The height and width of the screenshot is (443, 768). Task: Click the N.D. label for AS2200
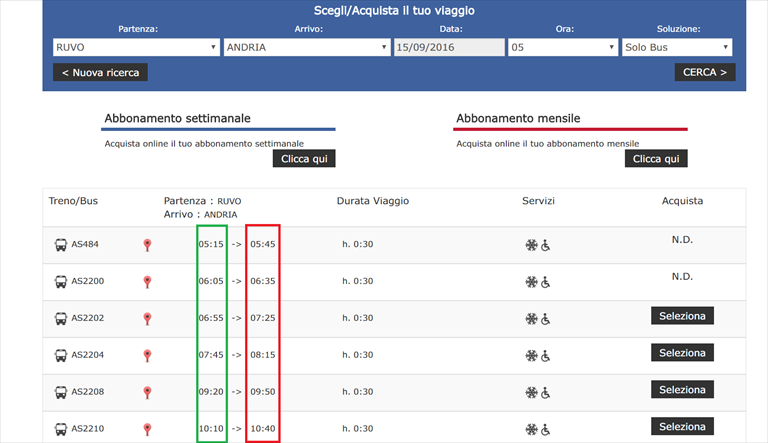682,276
